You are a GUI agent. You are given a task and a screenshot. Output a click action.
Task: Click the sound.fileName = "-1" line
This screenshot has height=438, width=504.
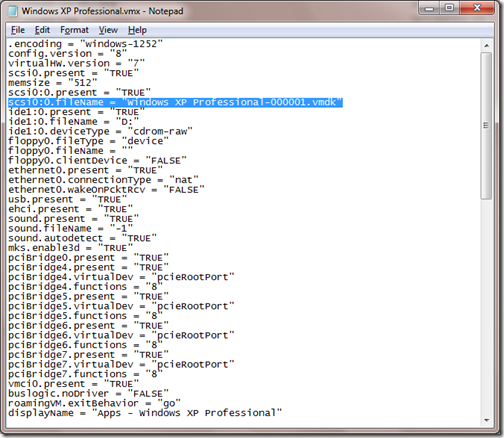[70, 228]
